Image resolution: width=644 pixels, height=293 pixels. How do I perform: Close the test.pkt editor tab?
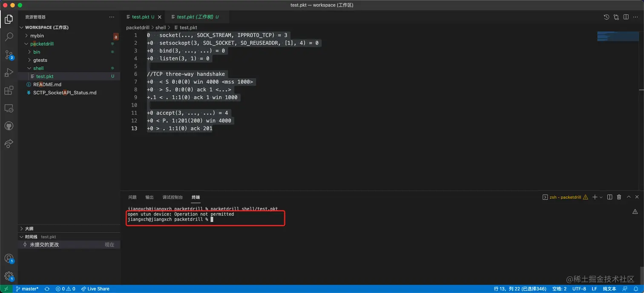click(x=160, y=17)
